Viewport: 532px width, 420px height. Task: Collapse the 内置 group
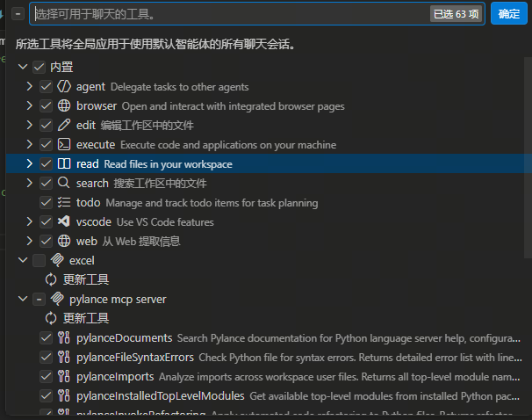click(23, 67)
